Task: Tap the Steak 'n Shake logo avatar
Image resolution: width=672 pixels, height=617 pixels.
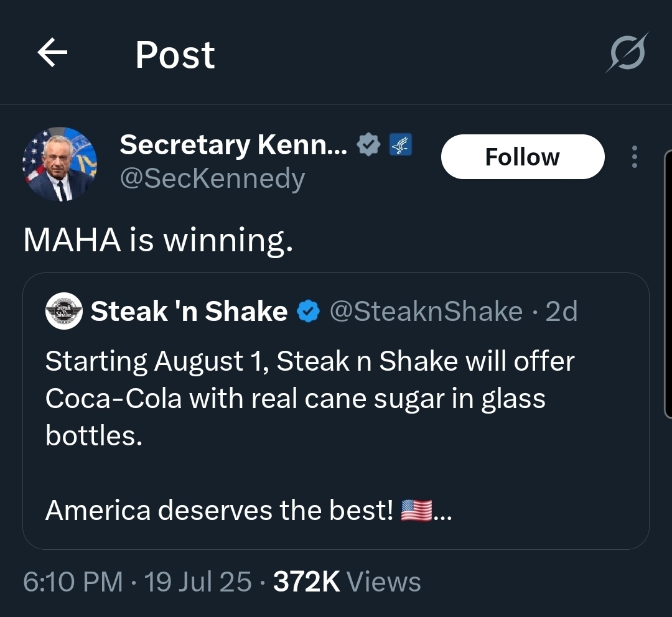Action: (64, 311)
